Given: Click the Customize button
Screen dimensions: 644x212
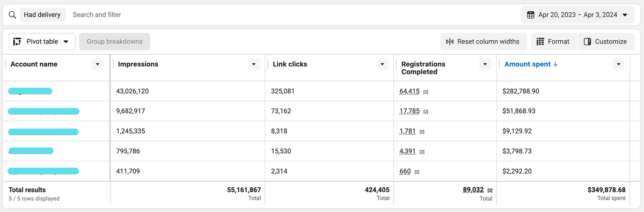Looking at the screenshot, I should (605, 41).
